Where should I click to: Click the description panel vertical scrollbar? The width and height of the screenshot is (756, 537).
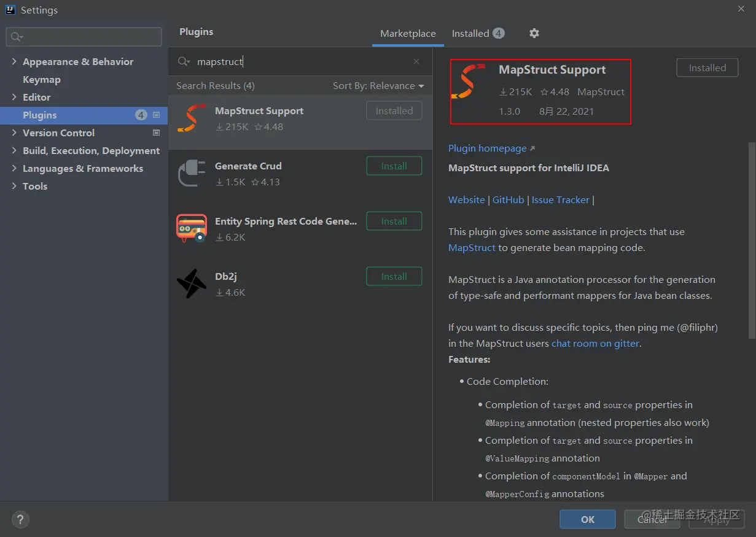tap(751, 239)
